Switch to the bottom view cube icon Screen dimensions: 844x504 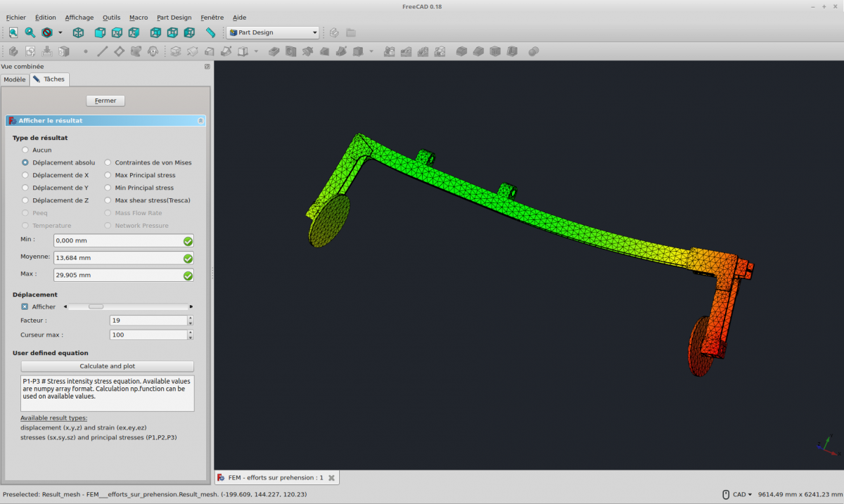pyautogui.click(x=172, y=32)
